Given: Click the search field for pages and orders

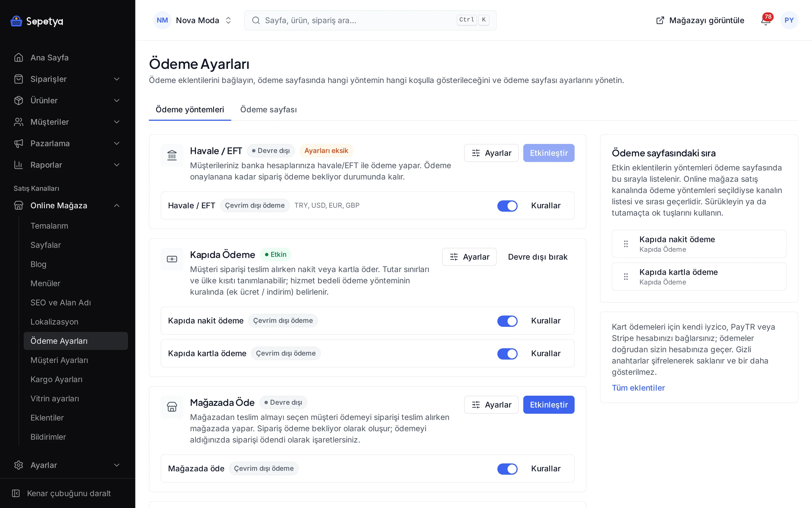Looking at the screenshot, I should point(370,20).
